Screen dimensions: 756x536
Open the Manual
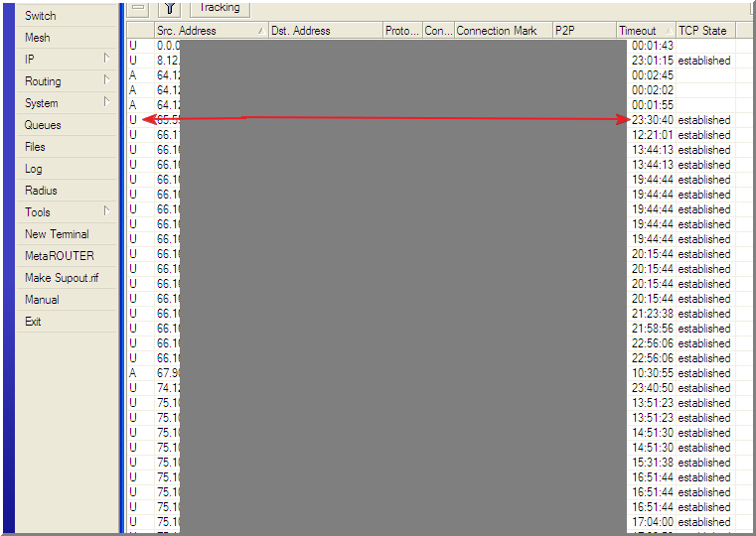click(x=67, y=300)
